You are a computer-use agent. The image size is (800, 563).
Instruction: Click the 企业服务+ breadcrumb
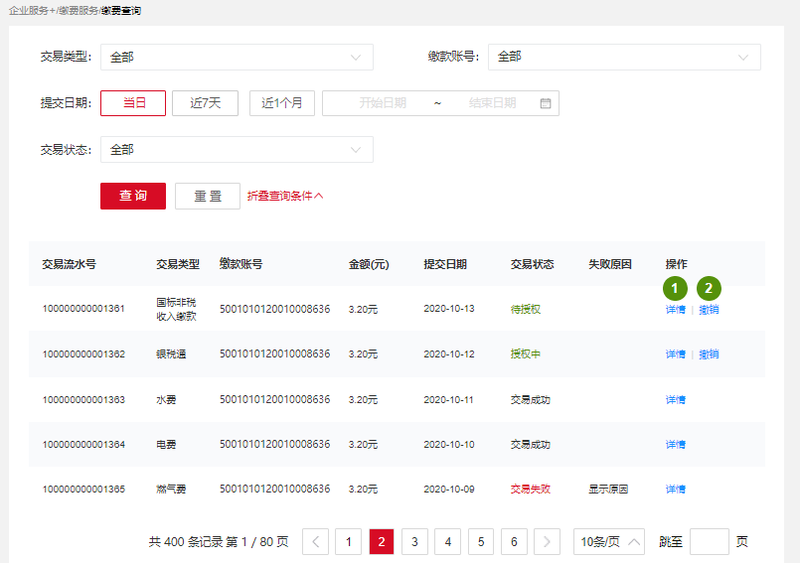(31, 10)
